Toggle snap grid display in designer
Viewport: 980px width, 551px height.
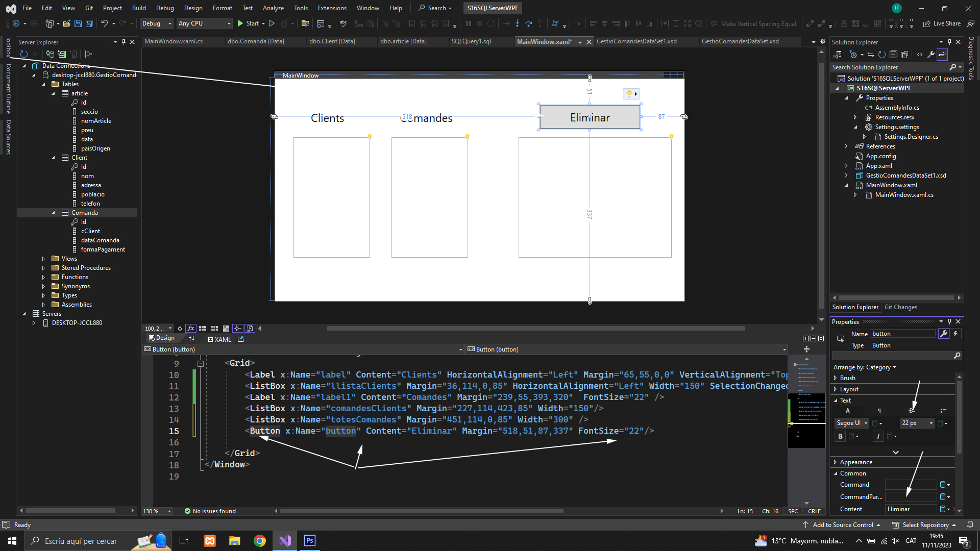[x=203, y=329]
